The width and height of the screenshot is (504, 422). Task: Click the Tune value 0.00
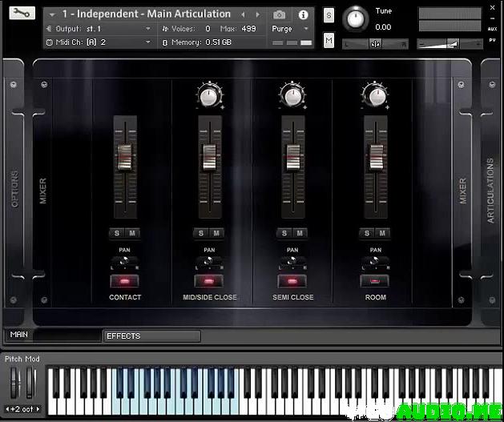[x=383, y=27]
